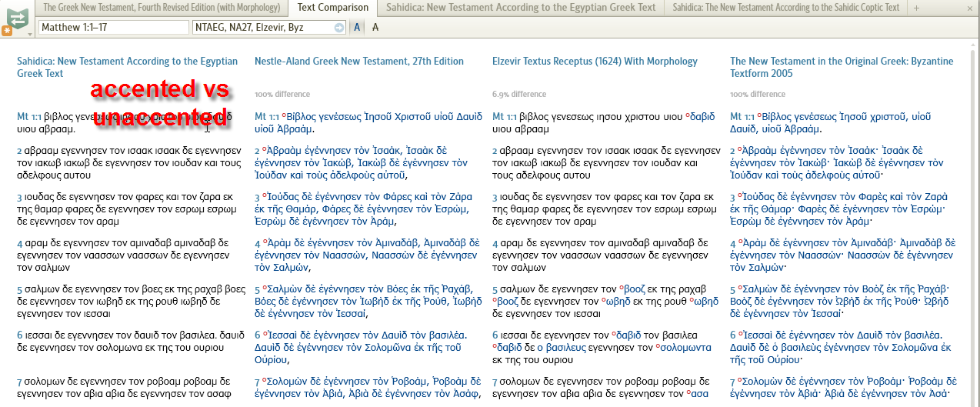
Task: Open the Text Comparison panel menu icon
Action: click(x=18, y=18)
